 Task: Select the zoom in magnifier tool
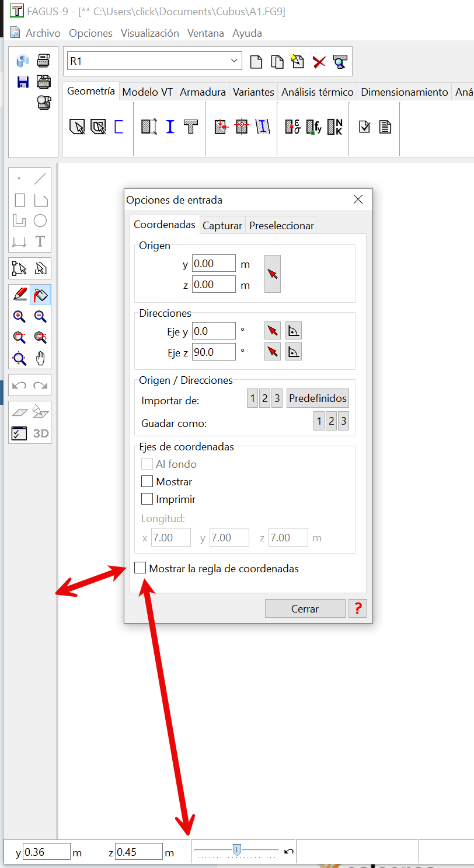pos(19,317)
